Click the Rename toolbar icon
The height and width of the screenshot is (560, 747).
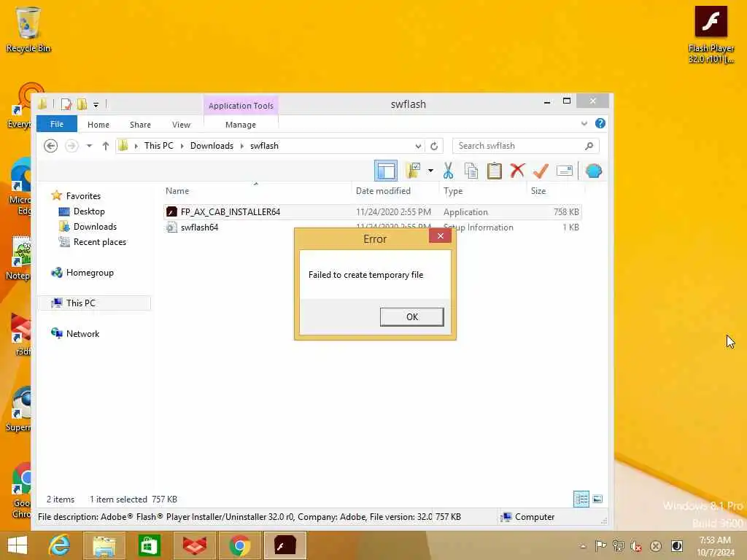pos(564,171)
